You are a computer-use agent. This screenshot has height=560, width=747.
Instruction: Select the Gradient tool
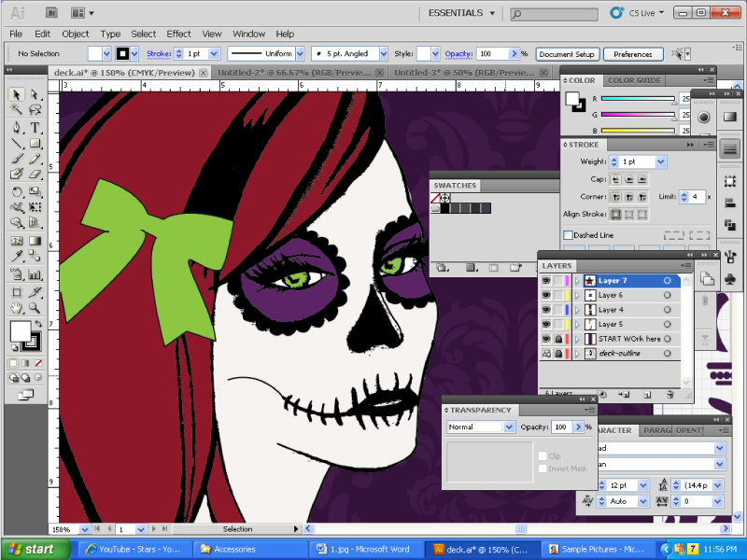[35, 241]
